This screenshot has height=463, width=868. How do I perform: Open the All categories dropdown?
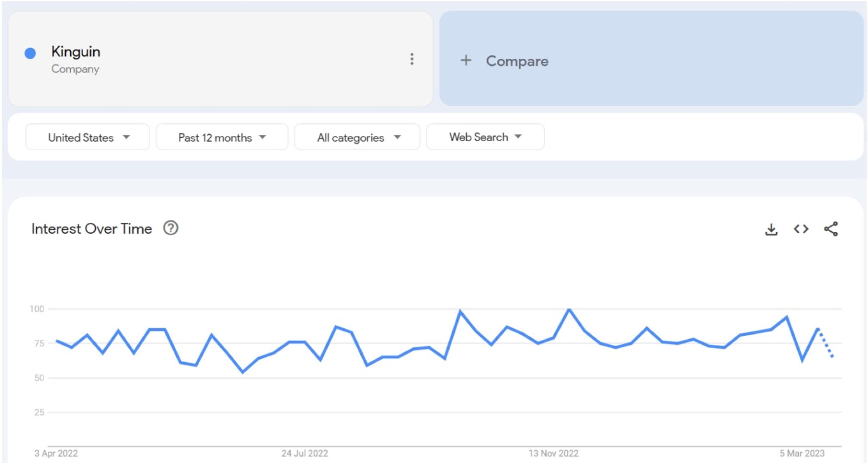(357, 137)
